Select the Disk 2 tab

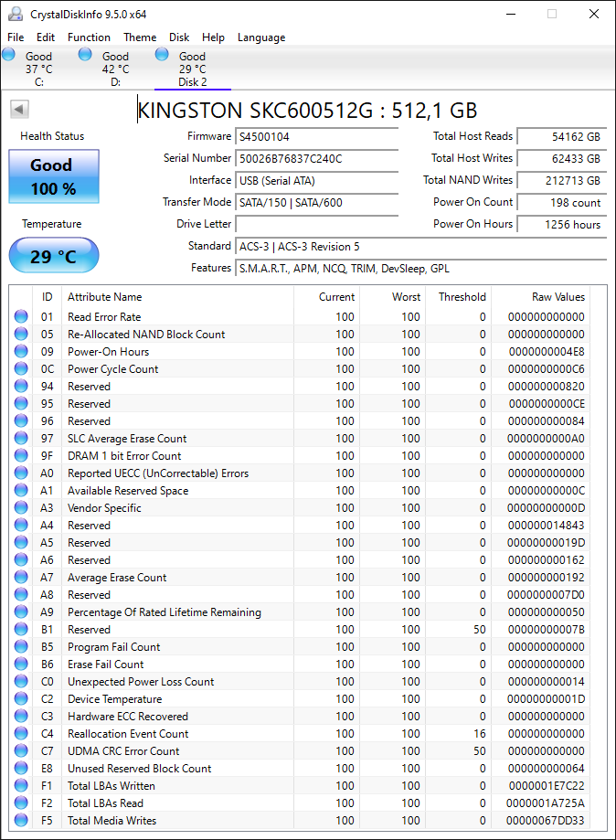tap(192, 69)
